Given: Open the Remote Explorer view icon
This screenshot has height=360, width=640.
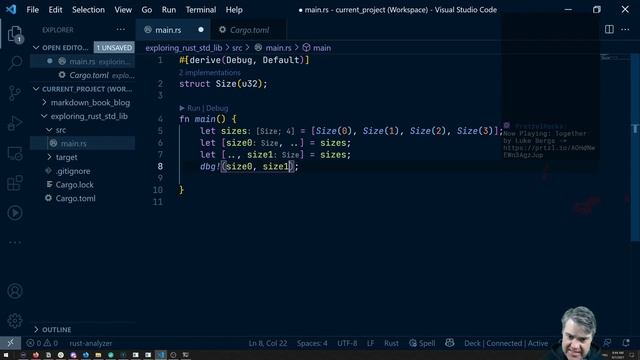Looking at the screenshot, I should 15,153.
